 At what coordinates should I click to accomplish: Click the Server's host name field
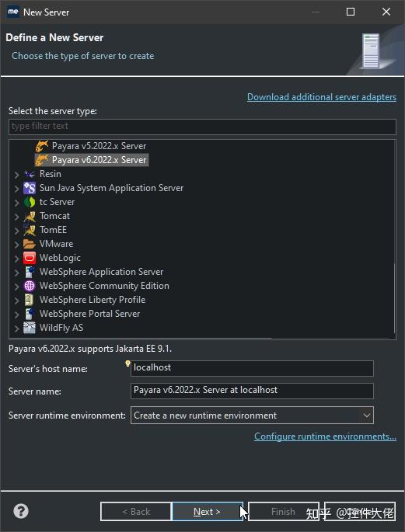pyautogui.click(x=252, y=368)
